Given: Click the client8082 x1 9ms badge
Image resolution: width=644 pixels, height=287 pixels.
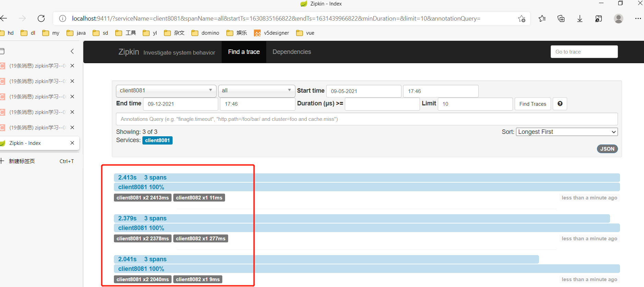Looking at the screenshot, I should [x=198, y=279].
